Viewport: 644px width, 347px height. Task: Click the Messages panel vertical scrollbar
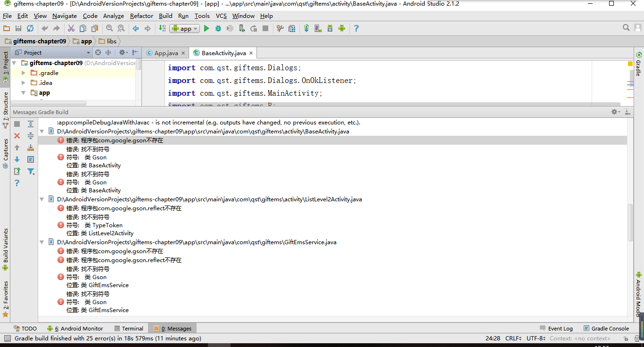(630, 223)
